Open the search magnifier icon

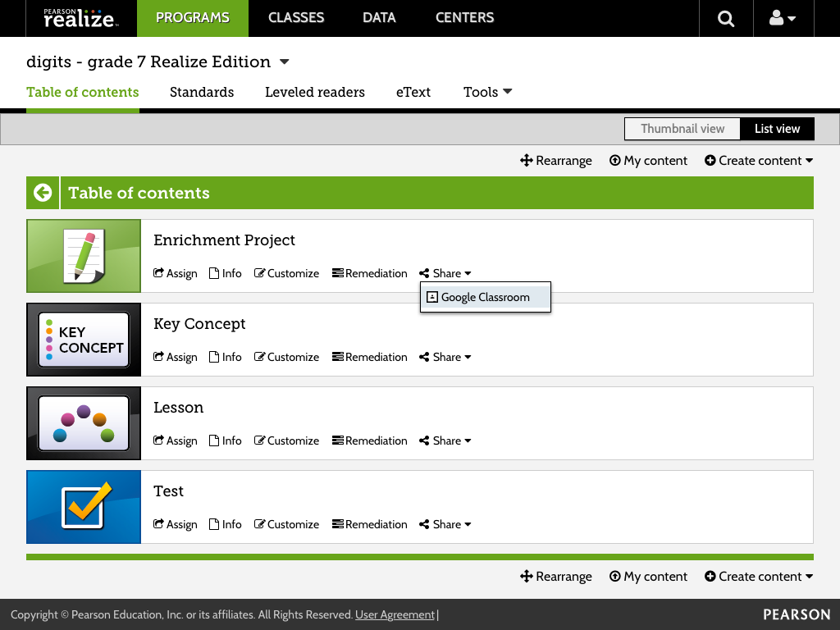pos(726,19)
